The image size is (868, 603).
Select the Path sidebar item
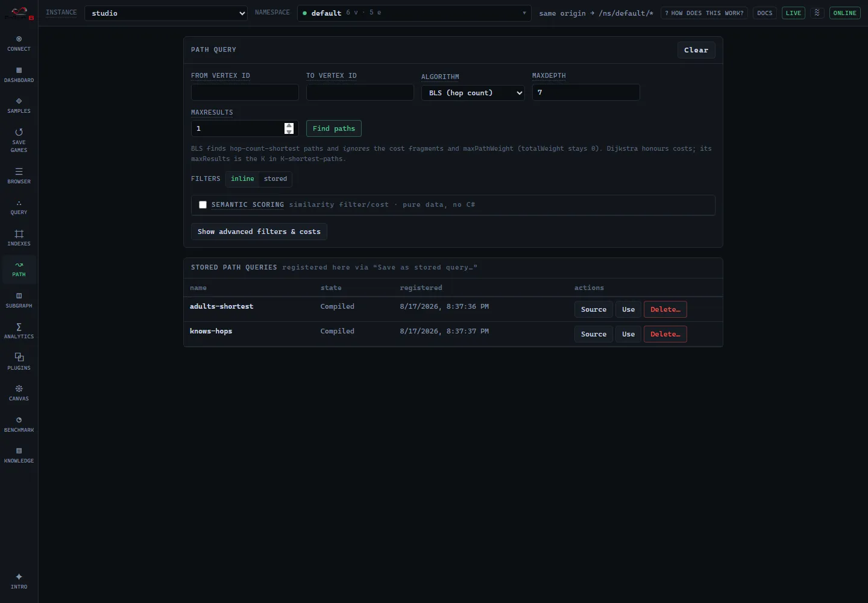19,269
